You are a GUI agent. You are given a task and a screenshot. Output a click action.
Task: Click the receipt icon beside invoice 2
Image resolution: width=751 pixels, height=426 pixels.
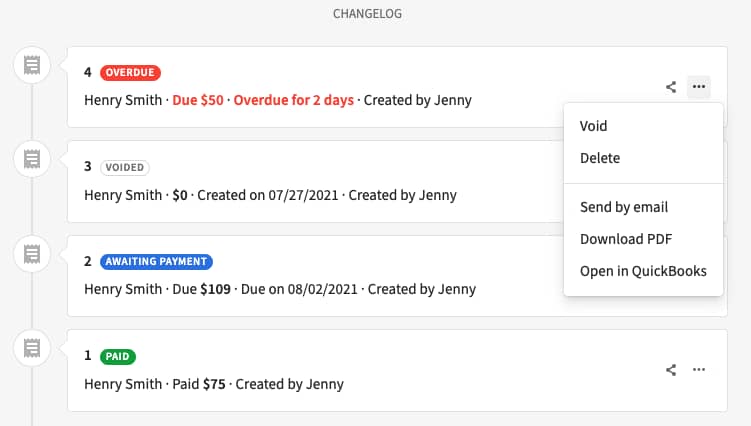click(32, 253)
